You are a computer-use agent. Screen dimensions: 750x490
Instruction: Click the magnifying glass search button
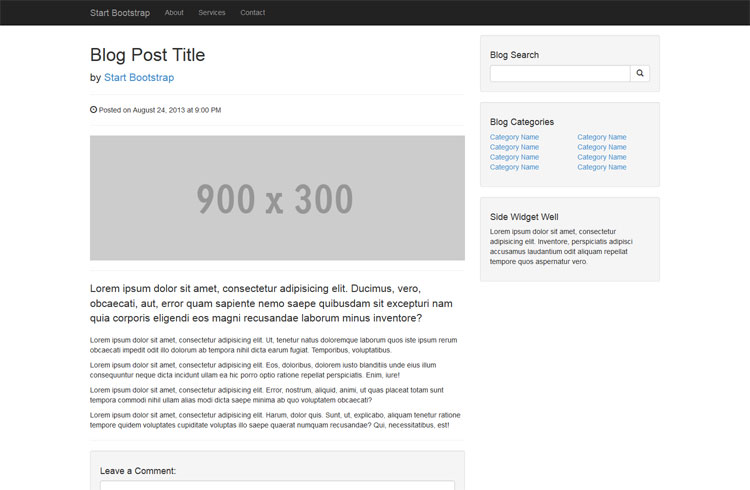[640, 73]
